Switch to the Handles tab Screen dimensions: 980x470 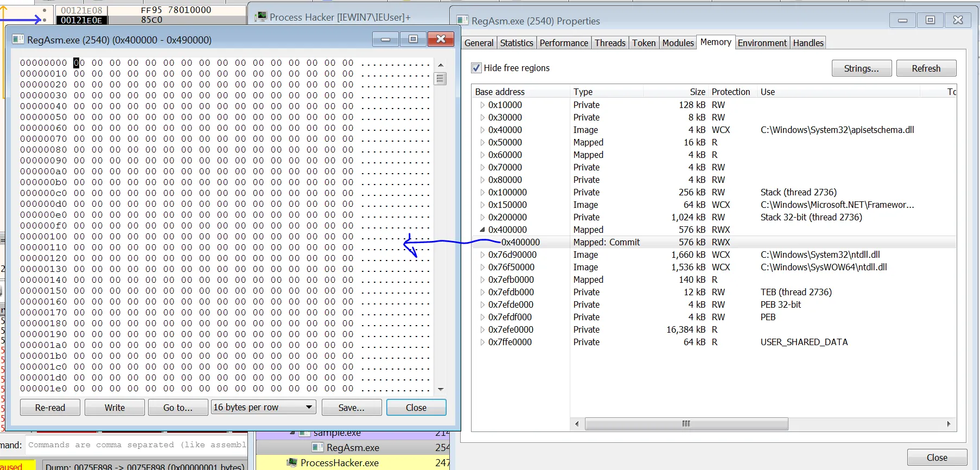tap(808, 43)
